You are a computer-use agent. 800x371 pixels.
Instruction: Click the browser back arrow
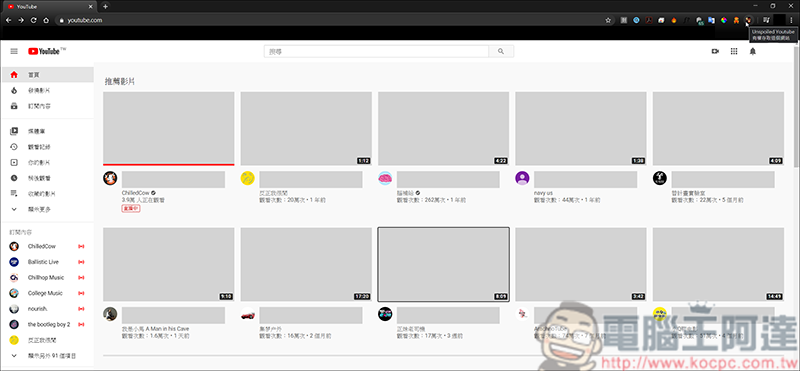[x=8, y=20]
